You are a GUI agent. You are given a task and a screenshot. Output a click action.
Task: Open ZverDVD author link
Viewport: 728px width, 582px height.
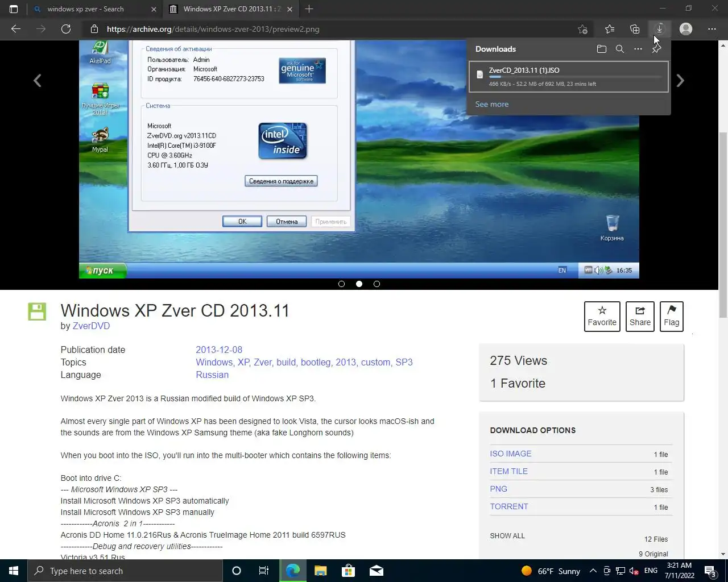[x=91, y=326]
